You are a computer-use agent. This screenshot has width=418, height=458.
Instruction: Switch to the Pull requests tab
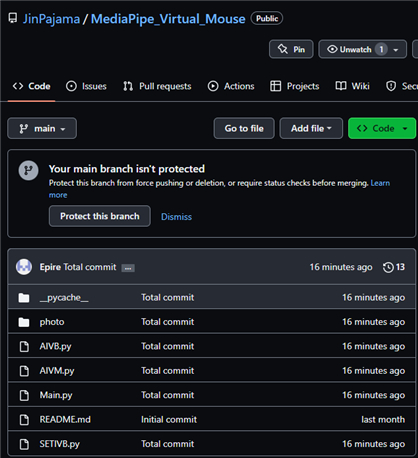pyautogui.click(x=157, y=86)
